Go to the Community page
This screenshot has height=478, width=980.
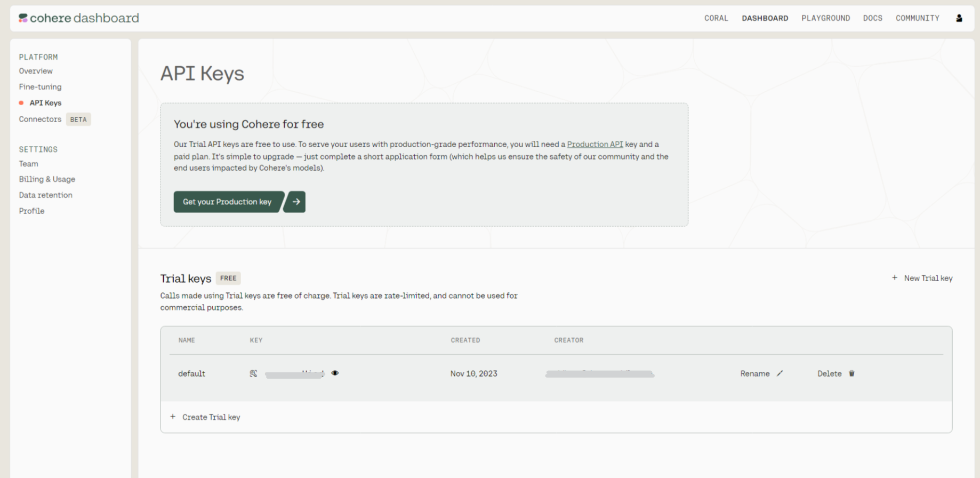point(917,18)
